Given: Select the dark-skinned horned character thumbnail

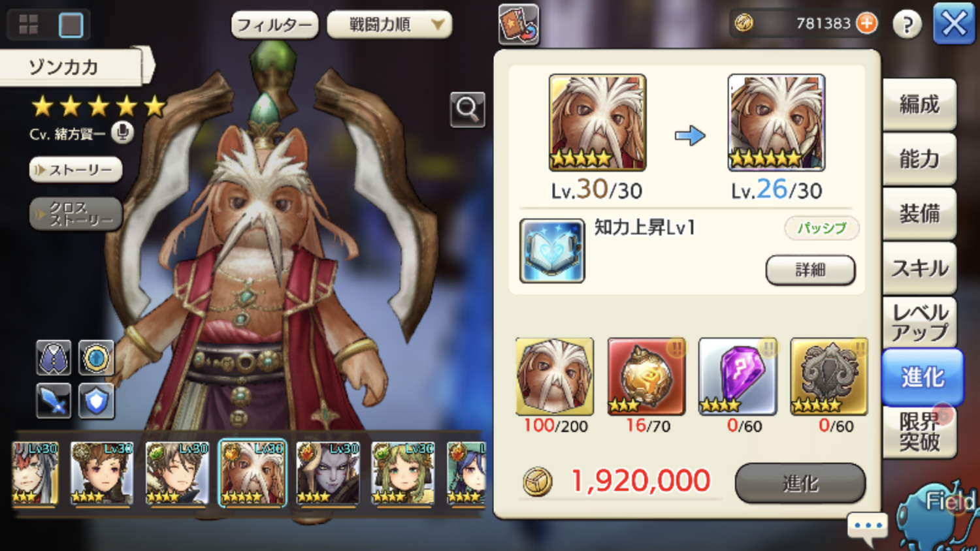Looking at the screenshot, I should (328, 474).
